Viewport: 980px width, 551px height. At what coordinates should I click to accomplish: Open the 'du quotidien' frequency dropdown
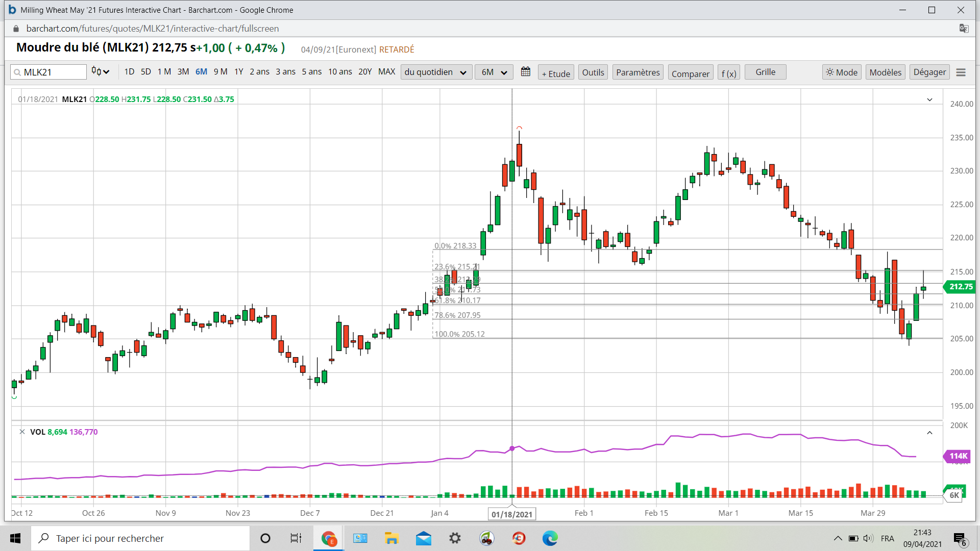coord(435,72)
